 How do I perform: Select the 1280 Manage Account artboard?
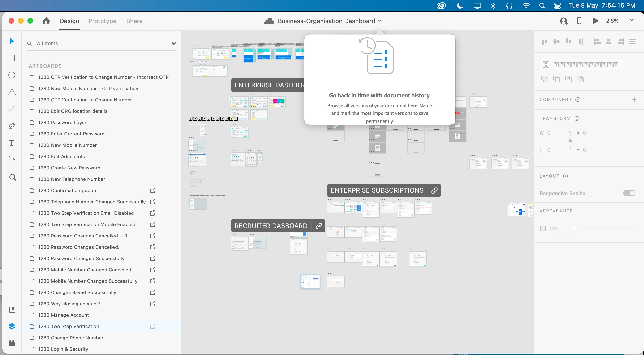(64, 315)
